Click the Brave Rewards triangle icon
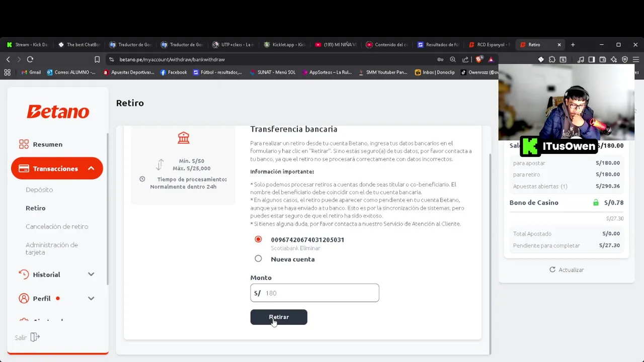This screenshot has height=362, width=644. (x=491, y=59)
